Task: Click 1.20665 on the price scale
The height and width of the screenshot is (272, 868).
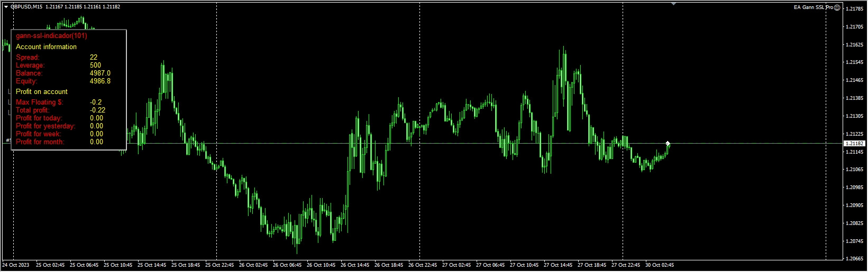Action: (855, 259)
